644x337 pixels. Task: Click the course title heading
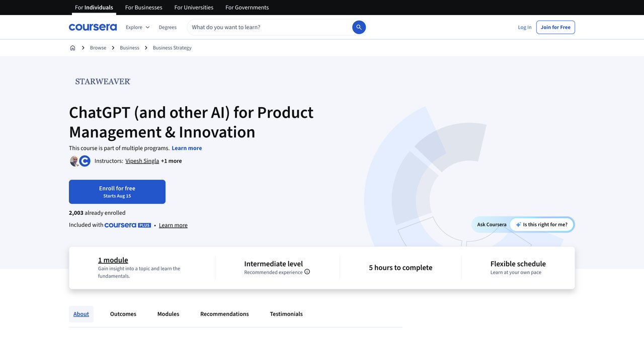pos(191,122)
